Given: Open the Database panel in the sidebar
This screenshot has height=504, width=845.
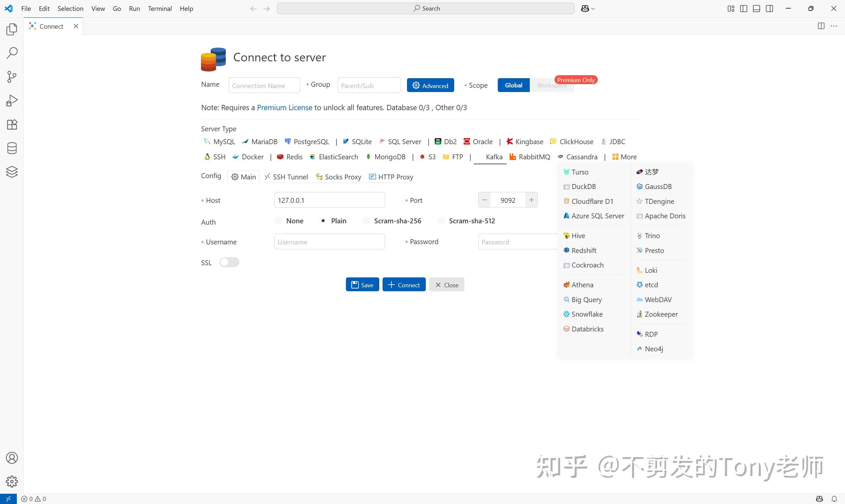Looking at the screenshot, I should (x=12, y=148).
